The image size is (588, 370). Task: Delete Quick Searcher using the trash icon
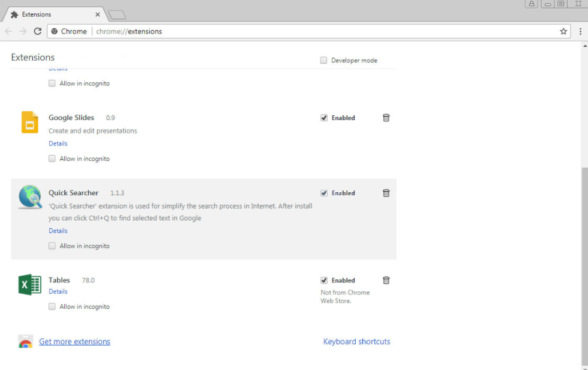(x=386, y=193)
